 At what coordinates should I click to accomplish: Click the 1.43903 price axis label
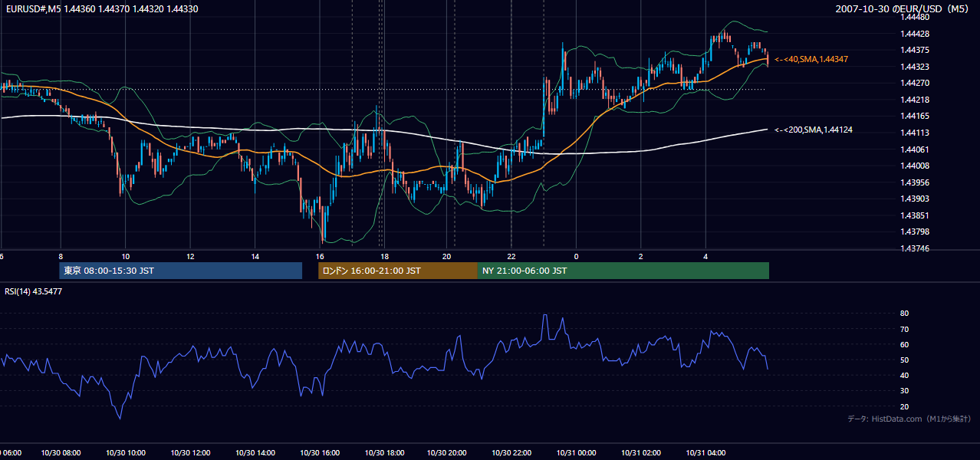coord(915,199)
